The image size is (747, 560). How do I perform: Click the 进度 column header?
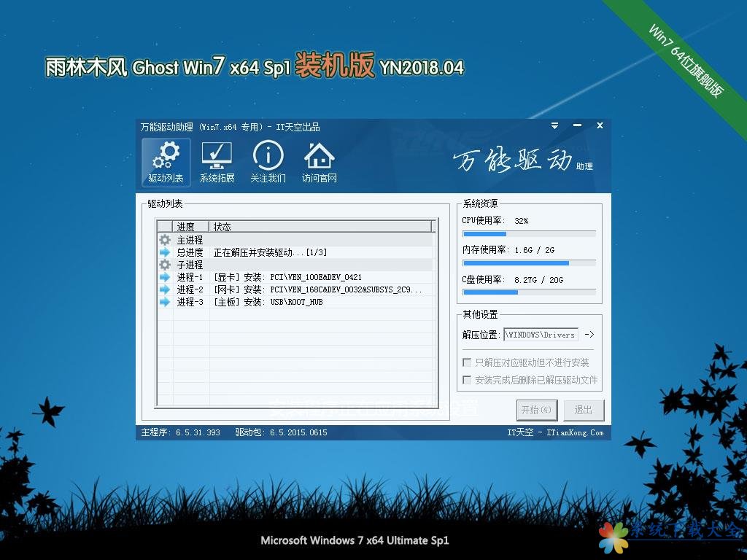(190, 227)
